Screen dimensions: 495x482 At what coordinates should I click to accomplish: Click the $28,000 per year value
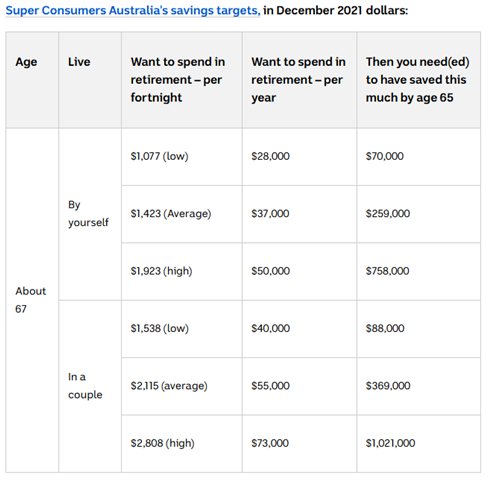point(270,156)
